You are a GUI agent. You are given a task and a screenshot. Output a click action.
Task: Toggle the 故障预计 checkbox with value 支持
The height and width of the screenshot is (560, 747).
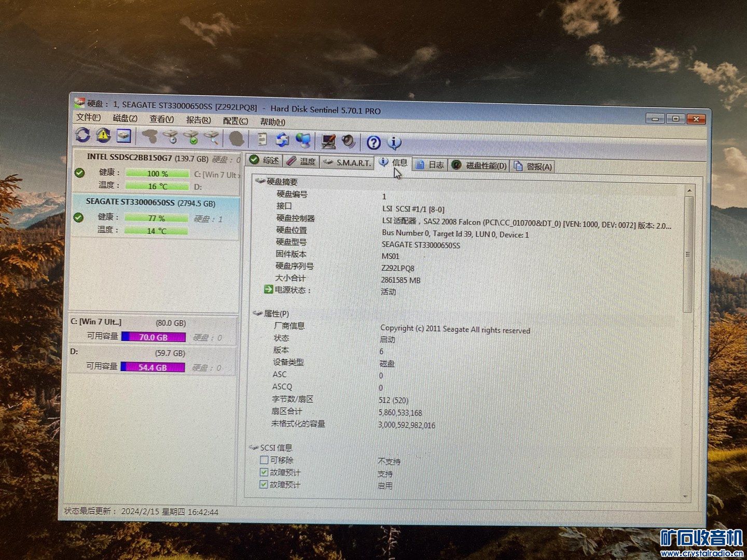[264, 472]
